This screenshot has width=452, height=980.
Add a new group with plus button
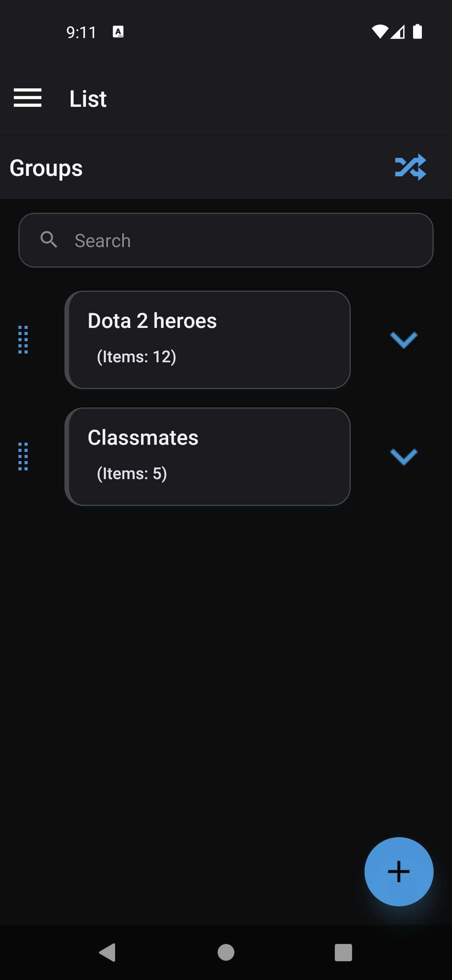point(398,872)
